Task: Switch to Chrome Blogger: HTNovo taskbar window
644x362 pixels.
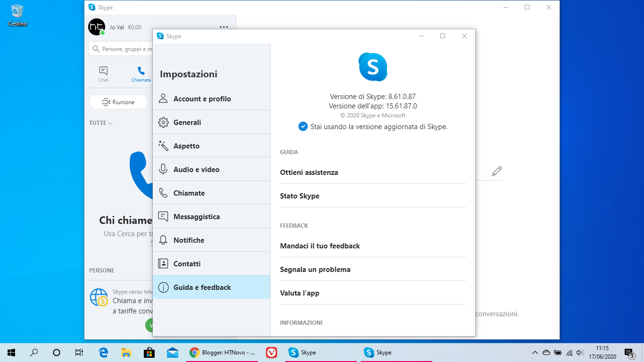Action: (222, 352)
